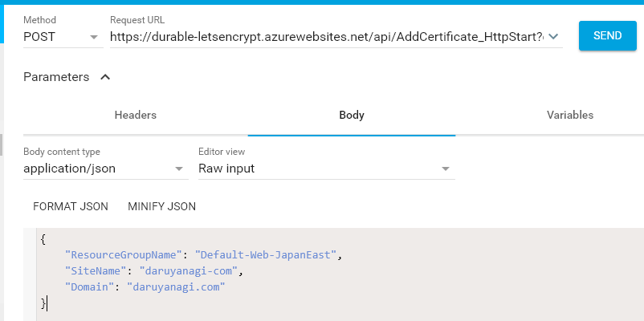Collapse the Parameters section chevron
This screenshot has width=644, height=321.
(105, 77)
